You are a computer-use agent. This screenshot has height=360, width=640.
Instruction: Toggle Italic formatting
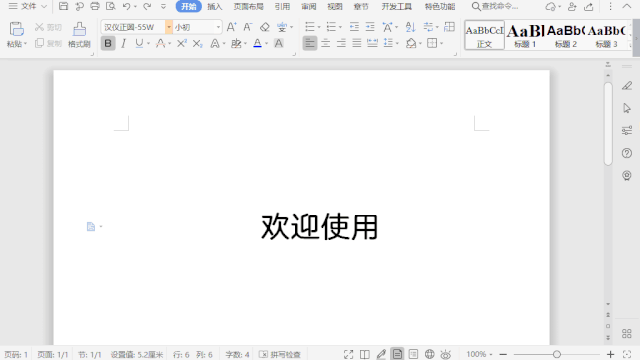124,43
